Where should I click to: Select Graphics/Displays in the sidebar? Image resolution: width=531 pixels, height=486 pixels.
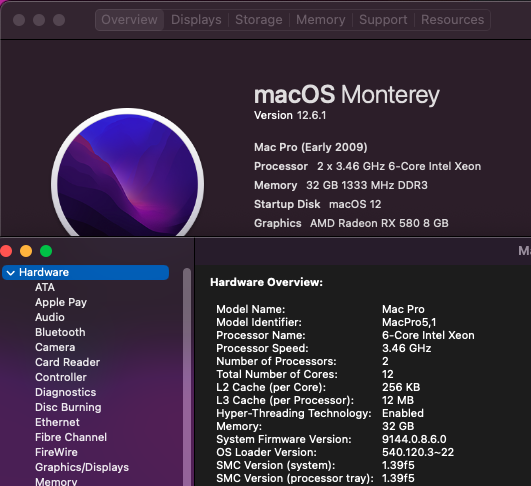82,467
